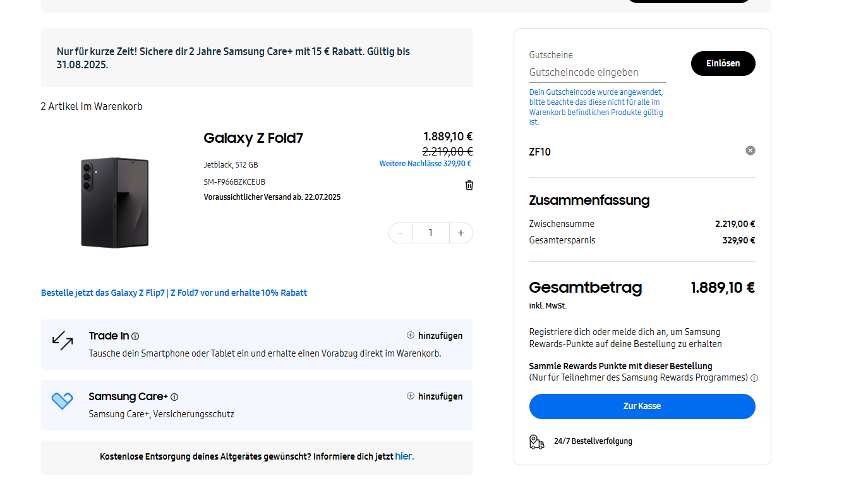This screenshot has width=868, height=495.
Task: Open the Galaxy Z Fold7 product image
Action: pyautogui.click(x=114, y=202)
